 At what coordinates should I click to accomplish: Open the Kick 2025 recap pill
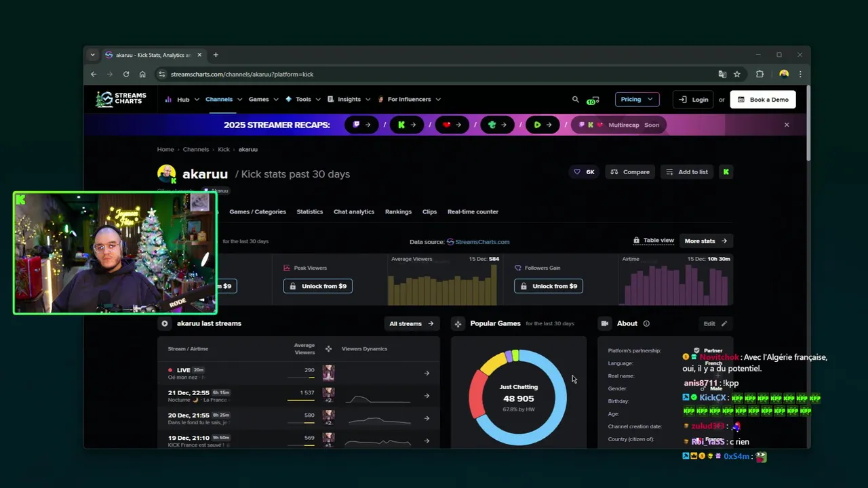point(407,125)
